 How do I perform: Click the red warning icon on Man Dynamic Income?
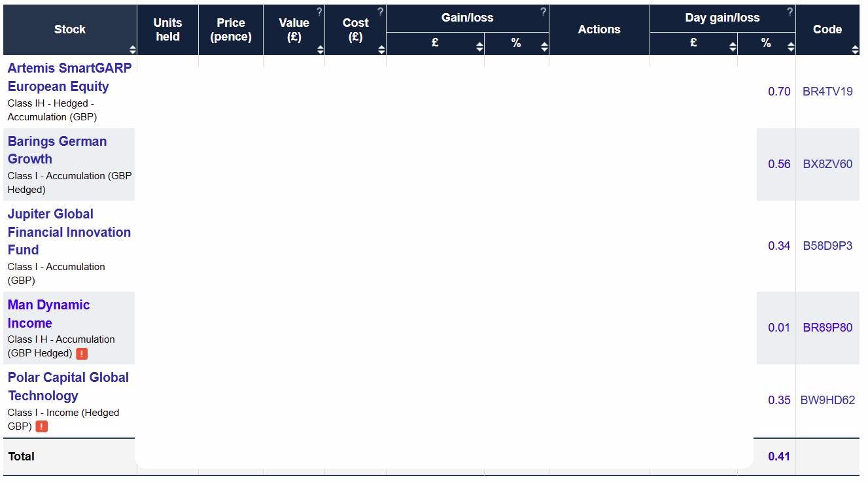pyautogui.click(x=82, y=354)
